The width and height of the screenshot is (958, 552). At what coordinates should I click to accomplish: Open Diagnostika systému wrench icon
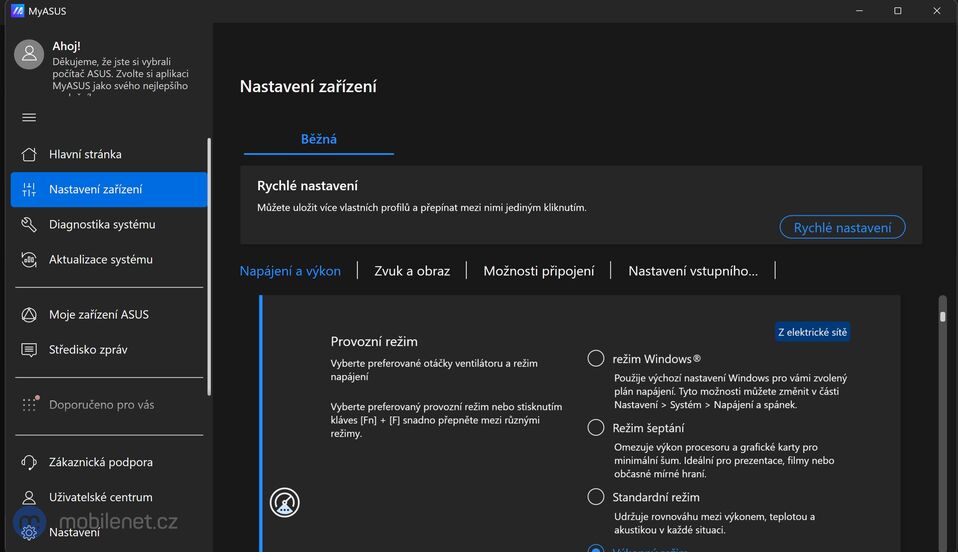tap(29, 225)
